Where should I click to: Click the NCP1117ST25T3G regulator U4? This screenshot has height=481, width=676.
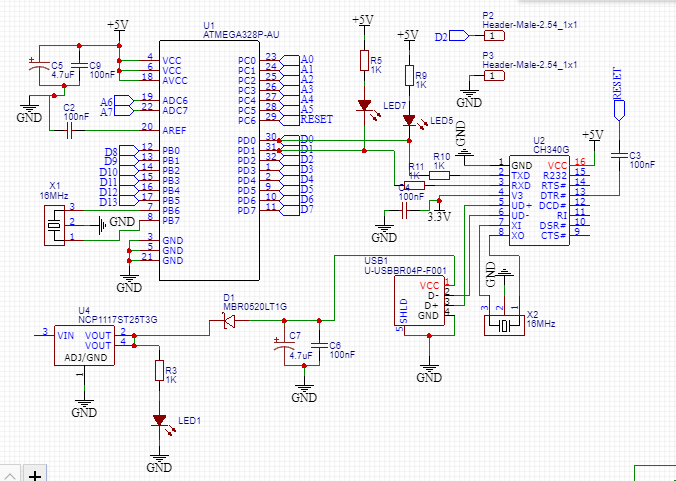click(x=84, y=345)
